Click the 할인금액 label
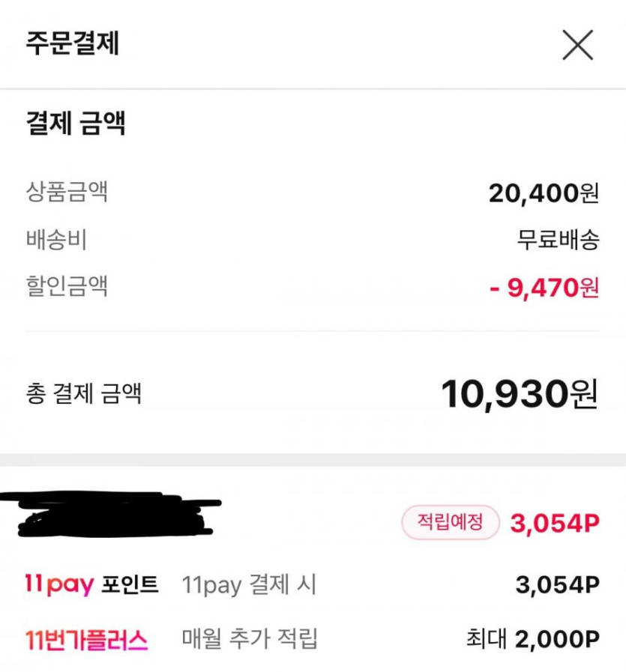Viewport: 626px width, 672px height. [67, 286]
